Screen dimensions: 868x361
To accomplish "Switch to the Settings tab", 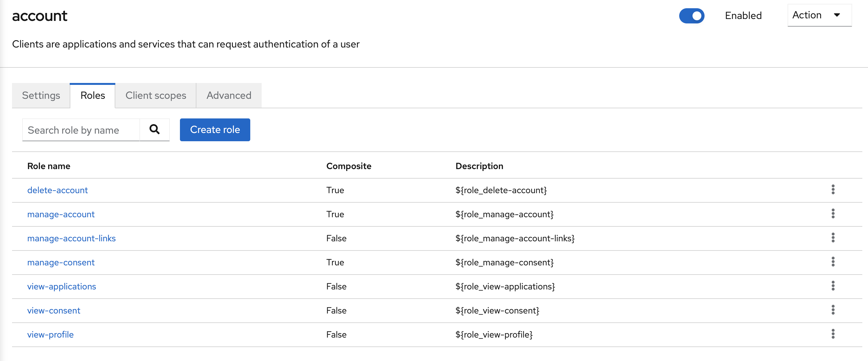I will [41, 95].
